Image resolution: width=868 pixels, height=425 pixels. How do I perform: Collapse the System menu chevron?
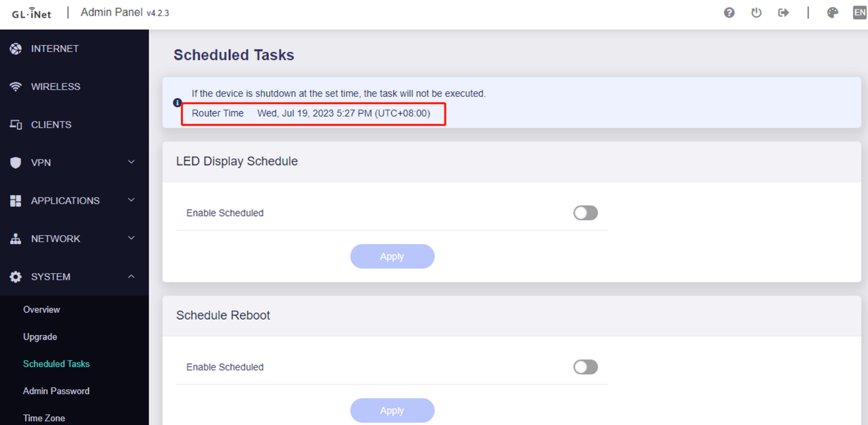(x=131, y=277)
